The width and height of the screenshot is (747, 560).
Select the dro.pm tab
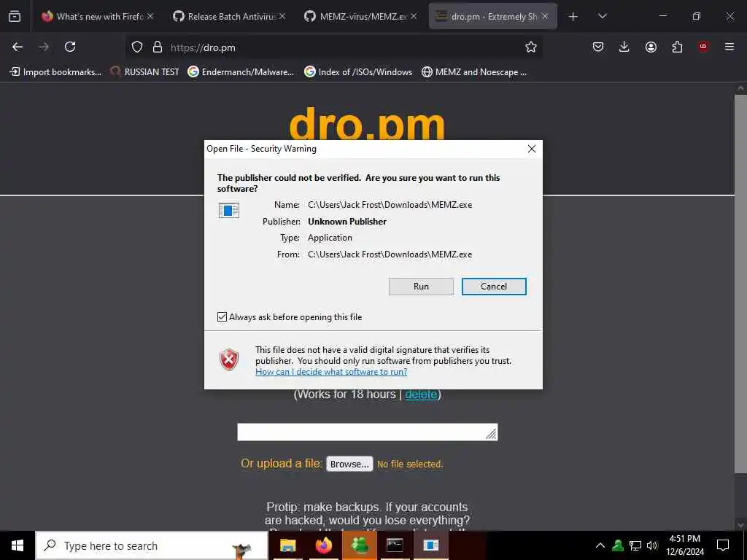[492, 16]
